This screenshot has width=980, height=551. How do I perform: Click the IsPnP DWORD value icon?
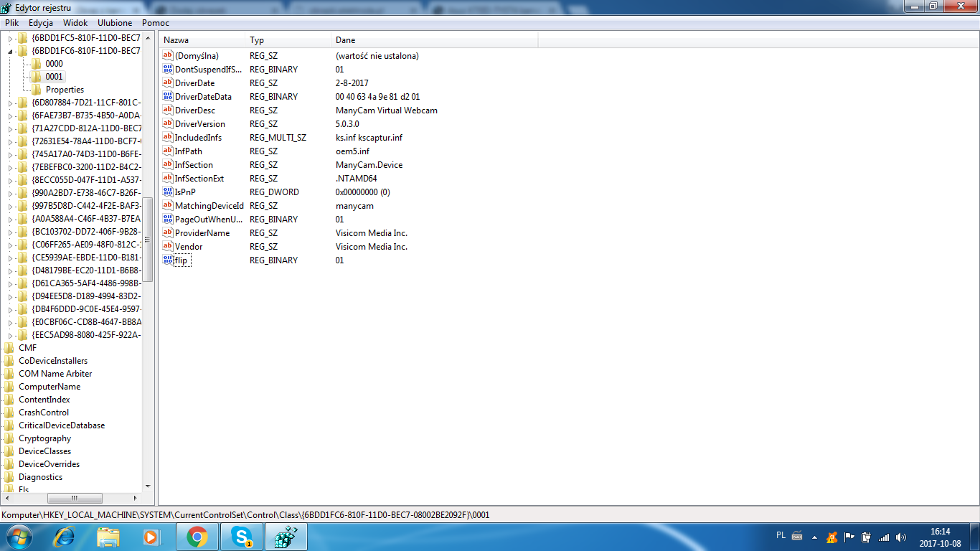click(168, 192)
